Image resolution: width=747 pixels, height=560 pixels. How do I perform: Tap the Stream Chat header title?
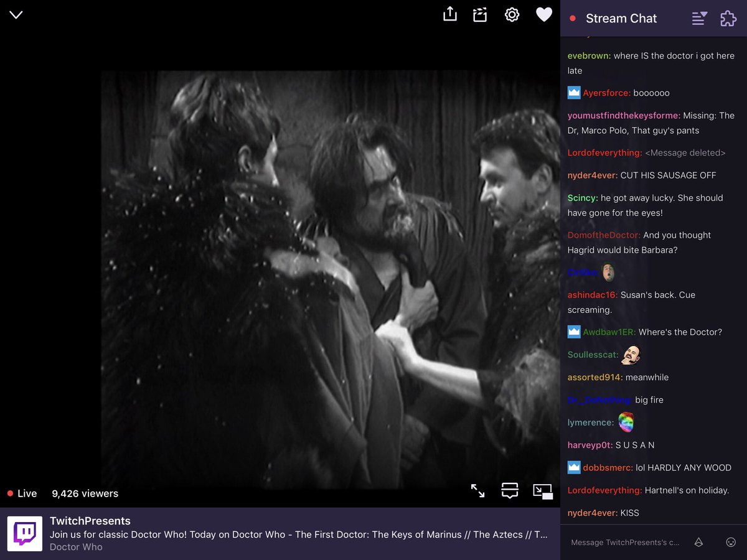tap(621, 19)
